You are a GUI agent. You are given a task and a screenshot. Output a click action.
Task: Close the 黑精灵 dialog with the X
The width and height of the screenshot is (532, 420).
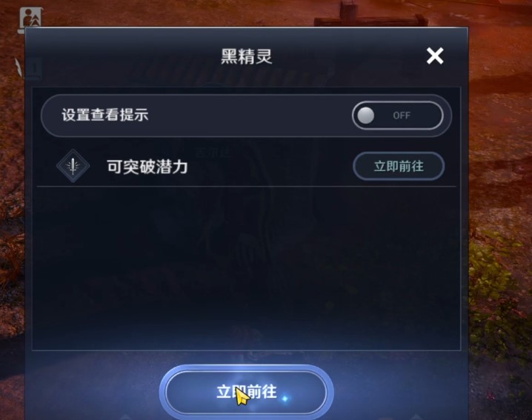tap(435, 56)
